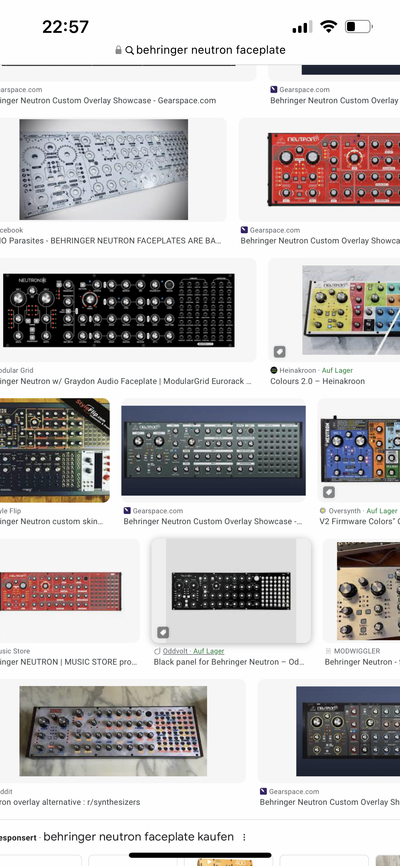Open 'Neutron w/ Graydon Audio Faceplate' ModularGrid link
This screenshot has width=400, height=866.
pyautogui.click(x=126, y=381)
